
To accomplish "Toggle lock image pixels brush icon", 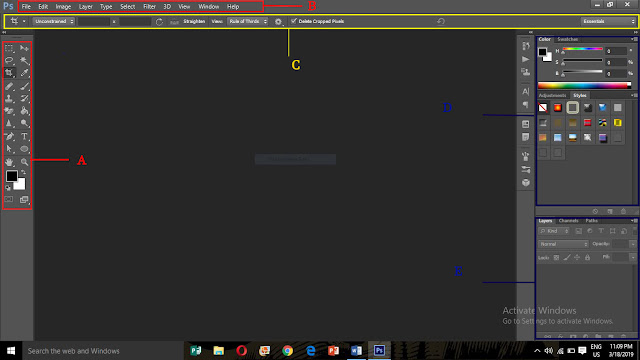I will point(567,258).
